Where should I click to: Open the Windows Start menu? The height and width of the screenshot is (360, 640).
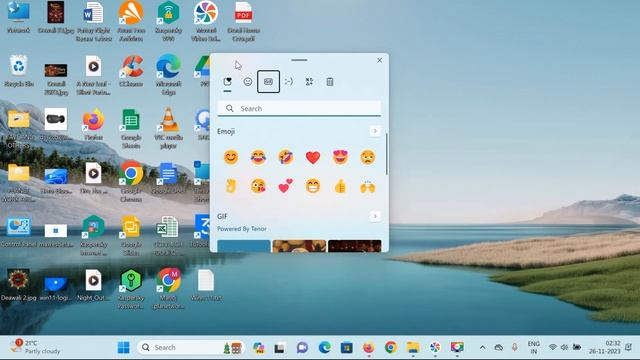click(x=124, y=347)
